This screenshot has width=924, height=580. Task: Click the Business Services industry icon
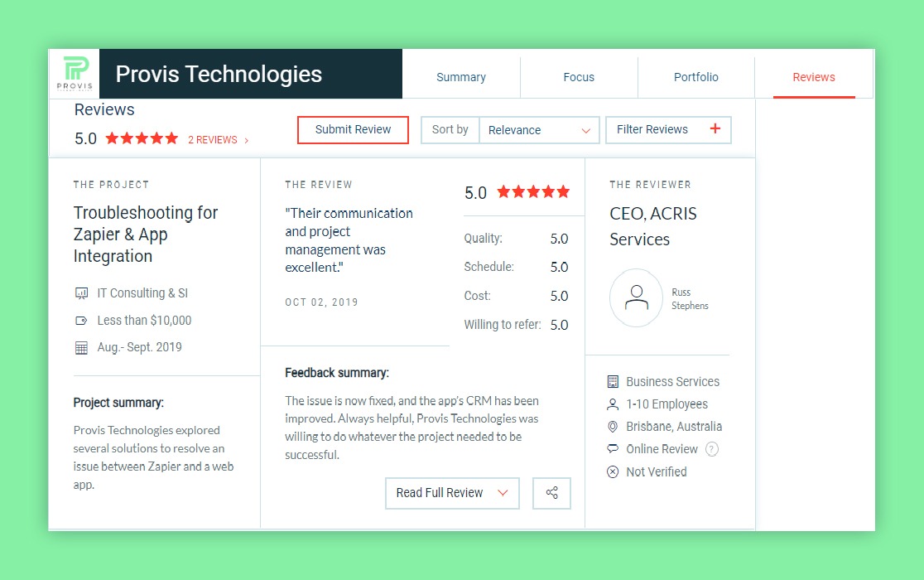[612, 381]
